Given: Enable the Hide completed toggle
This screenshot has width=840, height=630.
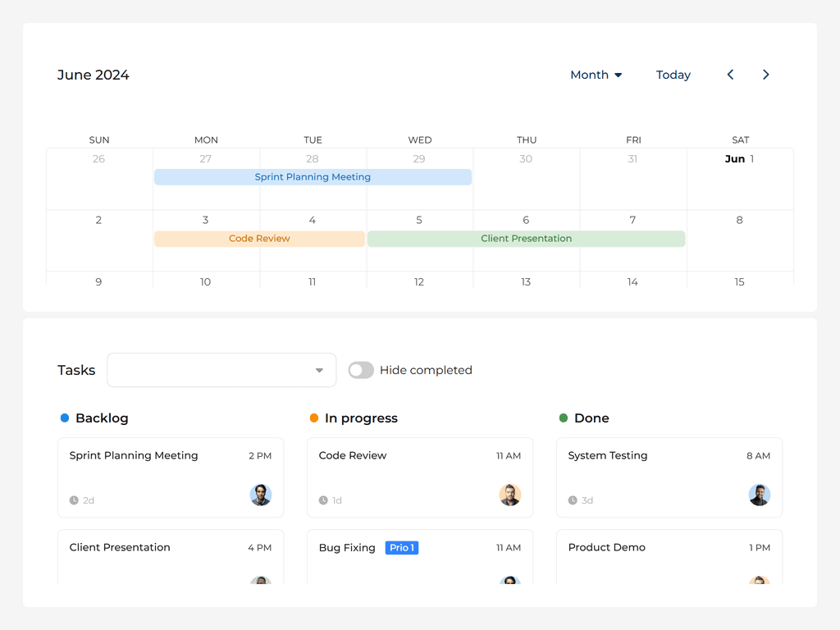Looking at the screenshot, I should click(x=361, y=370).
